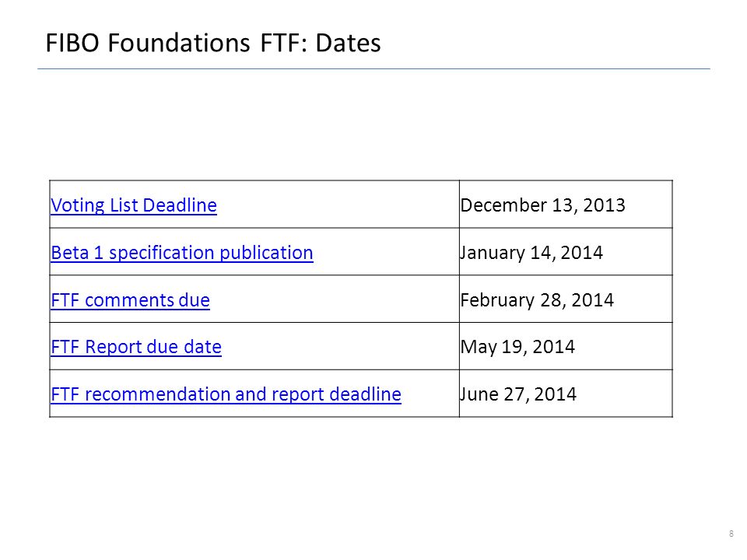Select the May 19, 2014 date cell
The height and width of the screenshot is (560, 747).
click(x=566, y=346)
